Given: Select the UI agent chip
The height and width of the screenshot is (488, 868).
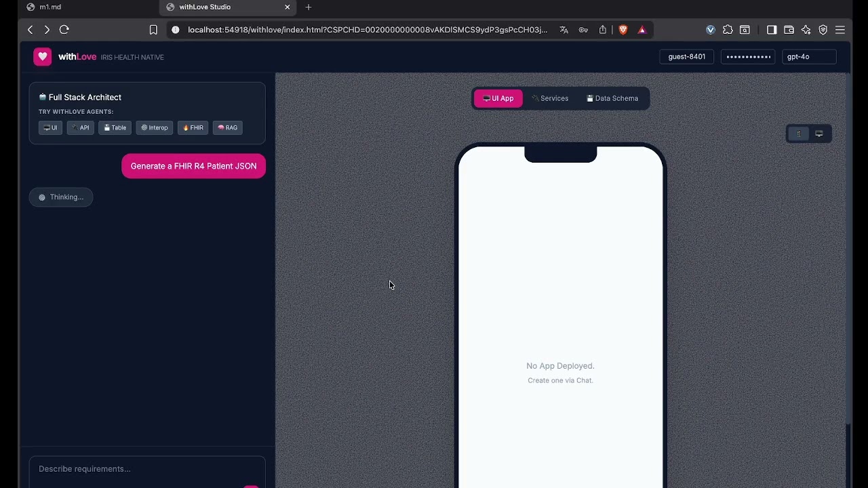Looking at the screenshot, I should pyautogui.click(x=50, y=127).
